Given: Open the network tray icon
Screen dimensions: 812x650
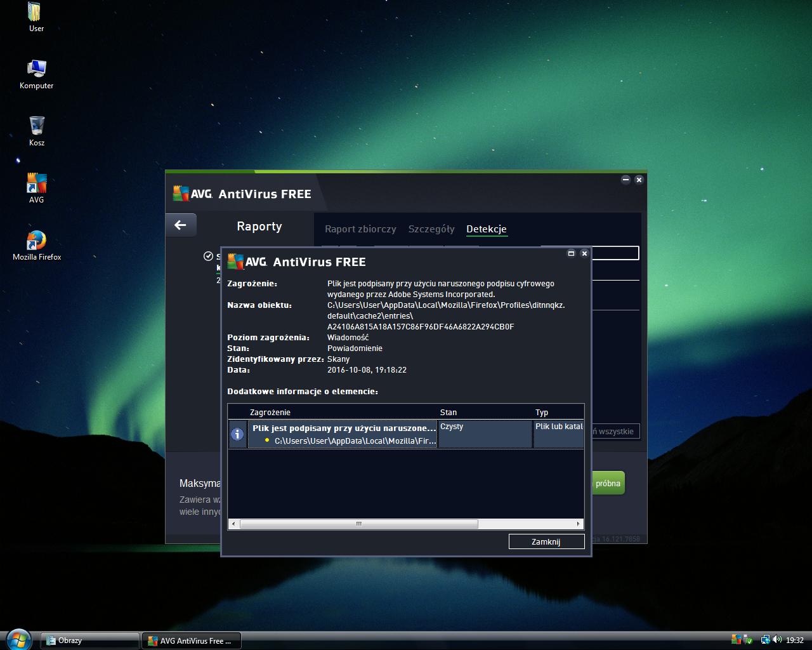Looking at the screenshot, I should 766,639.
